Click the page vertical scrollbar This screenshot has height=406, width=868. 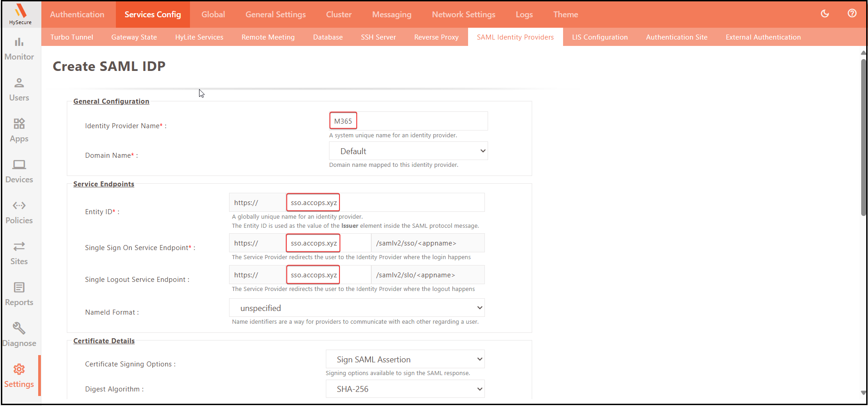[x=863, y=136]
